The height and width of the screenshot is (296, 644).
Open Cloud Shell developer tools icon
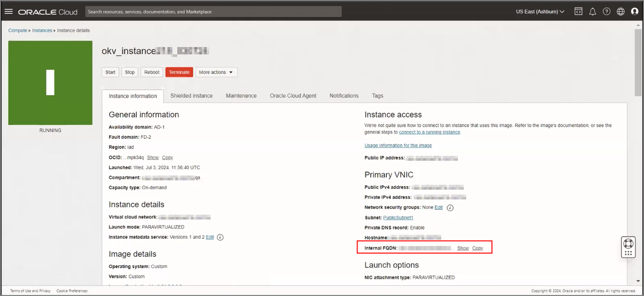click(578, 11)
